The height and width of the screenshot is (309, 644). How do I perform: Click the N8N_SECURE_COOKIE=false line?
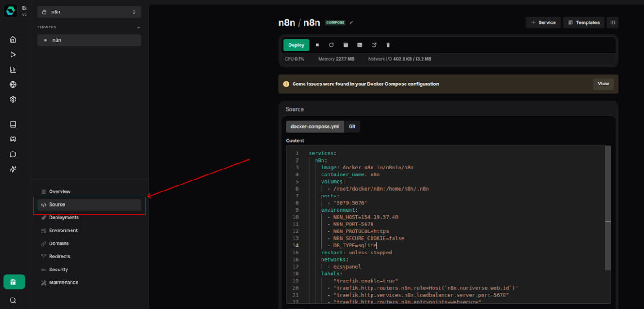(x=366, y=238)
